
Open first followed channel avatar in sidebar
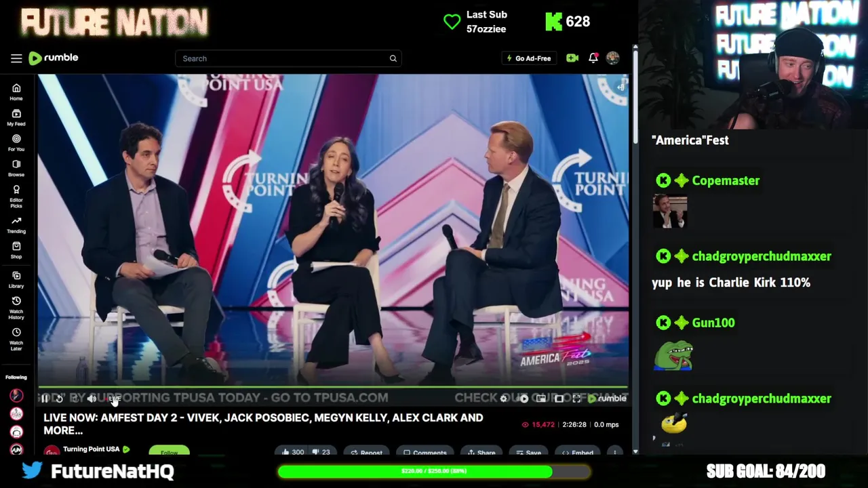[16, 395]
